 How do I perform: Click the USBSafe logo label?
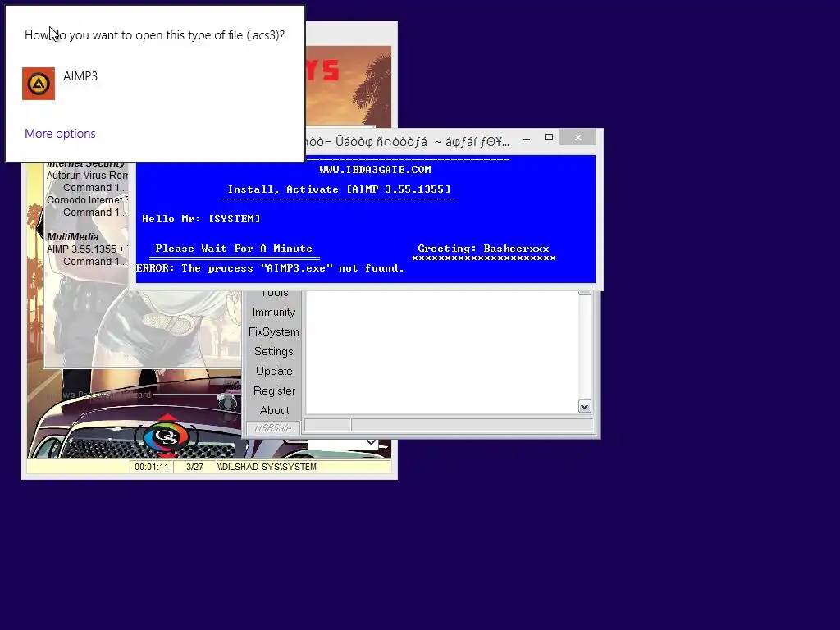[x=272, y=427]
